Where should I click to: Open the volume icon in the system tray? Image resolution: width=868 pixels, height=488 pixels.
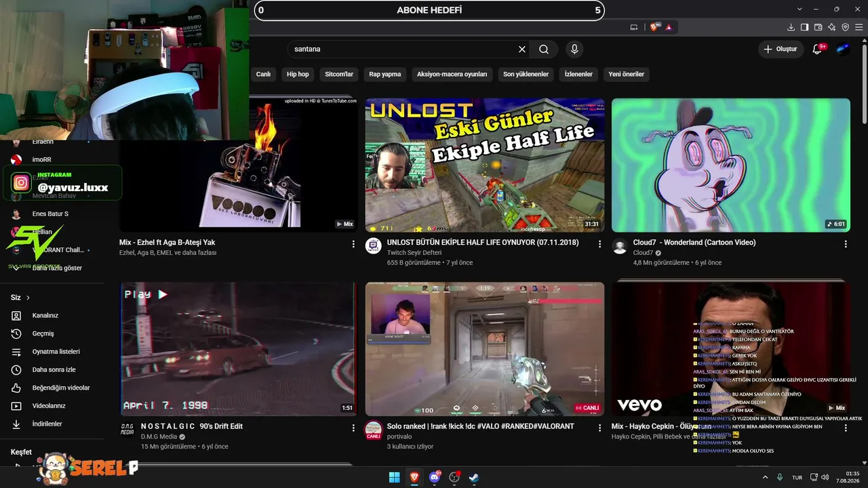[x=827, y=477]
